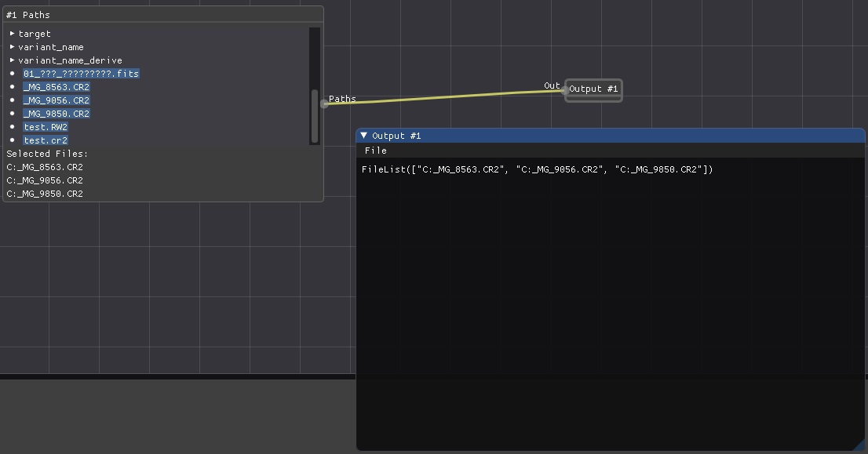This screenshot has width=868, height=454.
Task: Select the 01_???_?????????.fits file
Action: click(82, 74)
